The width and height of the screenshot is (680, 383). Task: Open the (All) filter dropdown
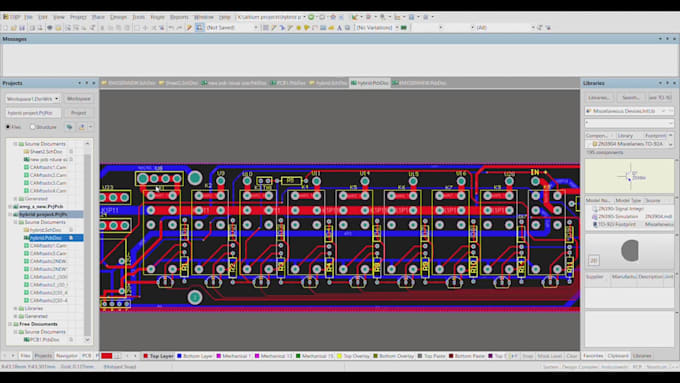(533, 28)
